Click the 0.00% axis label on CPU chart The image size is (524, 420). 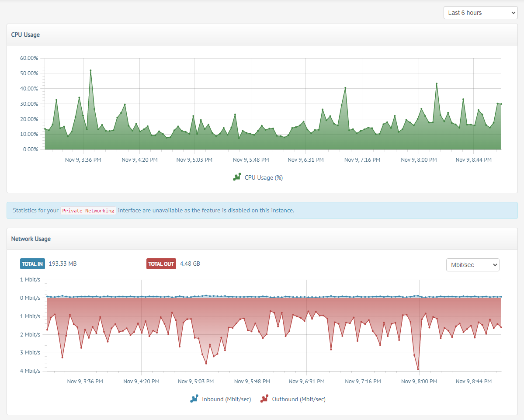31,149
